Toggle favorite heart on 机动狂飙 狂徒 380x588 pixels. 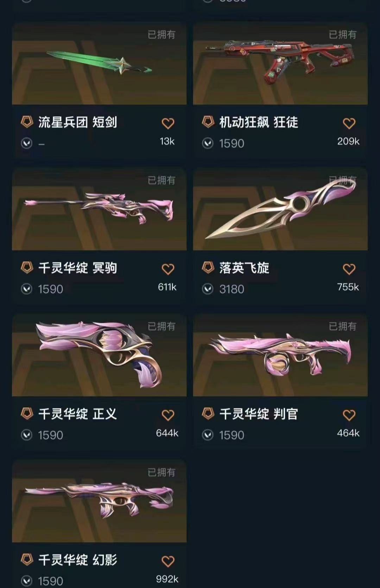(x=349, y=123)
